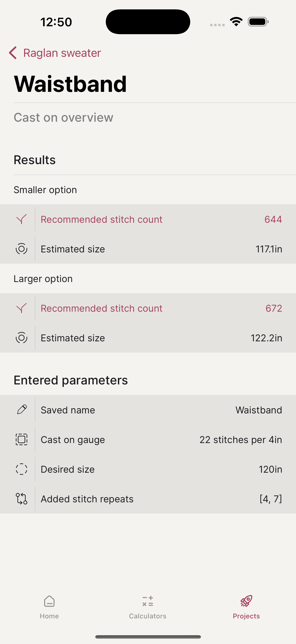The height and width of the screenshot is (644, 296).
Task: Tap the Waistband page title
Action: [x=70, y=84]
